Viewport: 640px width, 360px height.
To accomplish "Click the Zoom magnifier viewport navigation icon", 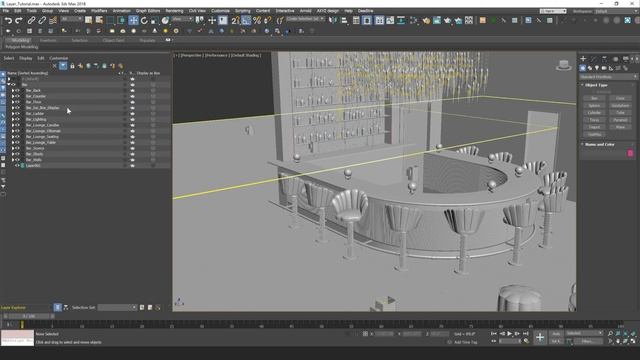I will (610, 334).
